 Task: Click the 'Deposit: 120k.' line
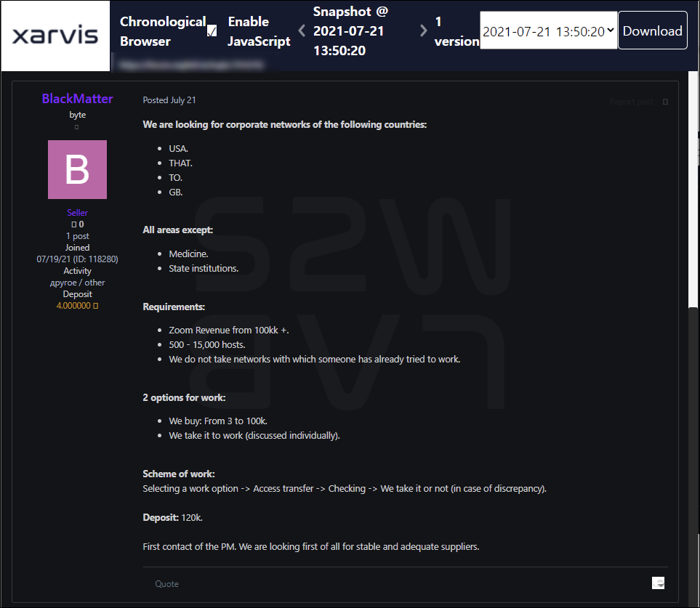coord(172,517)
